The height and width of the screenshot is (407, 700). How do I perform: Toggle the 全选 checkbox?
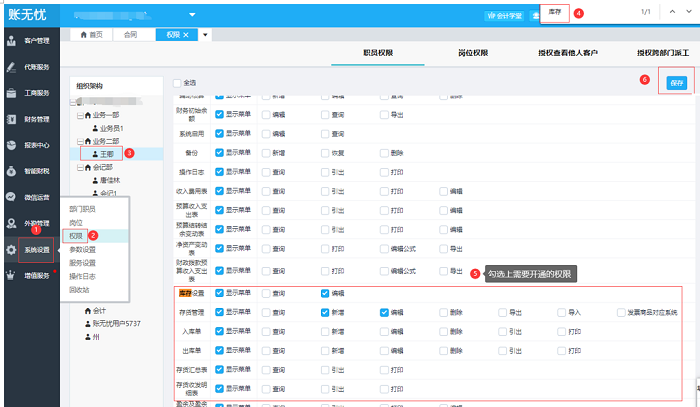[177, 82]
